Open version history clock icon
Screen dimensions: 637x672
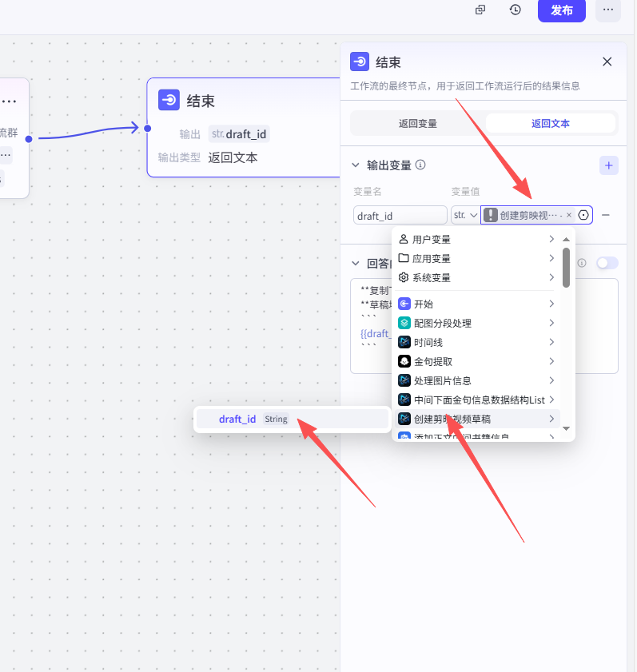click(x=516, y=10)
